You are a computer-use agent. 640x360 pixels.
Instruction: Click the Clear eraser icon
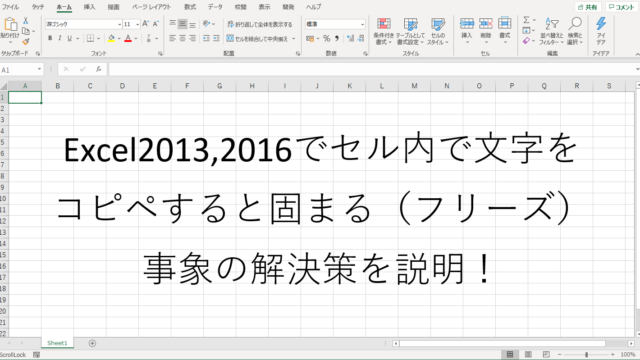(527, 41)
